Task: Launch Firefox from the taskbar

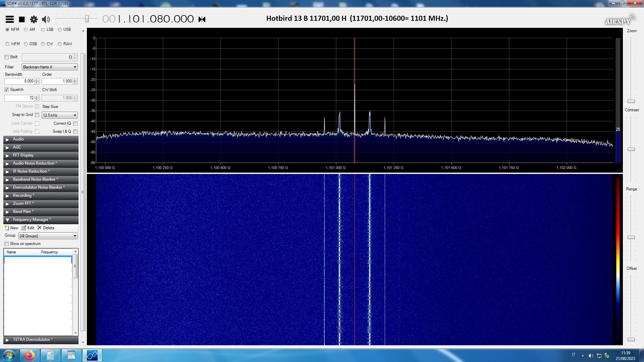Action: pyautogui.click(x=30, y=355)
